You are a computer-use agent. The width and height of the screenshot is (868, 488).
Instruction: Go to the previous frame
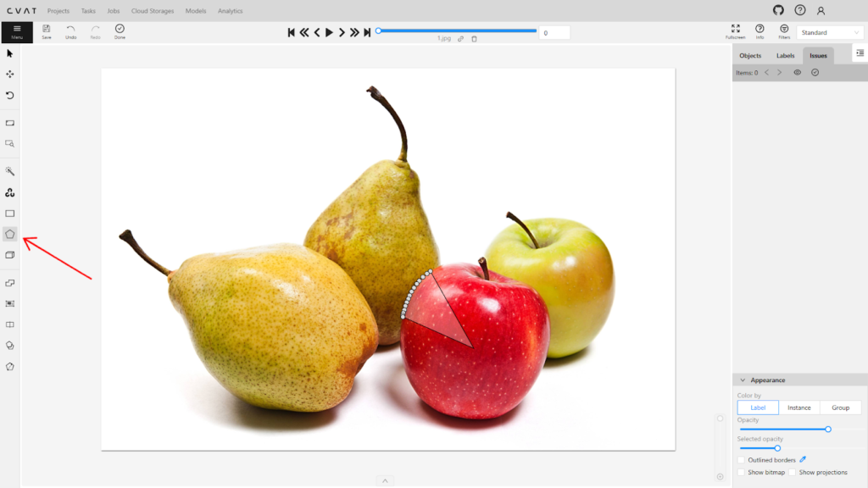(317, 33)
